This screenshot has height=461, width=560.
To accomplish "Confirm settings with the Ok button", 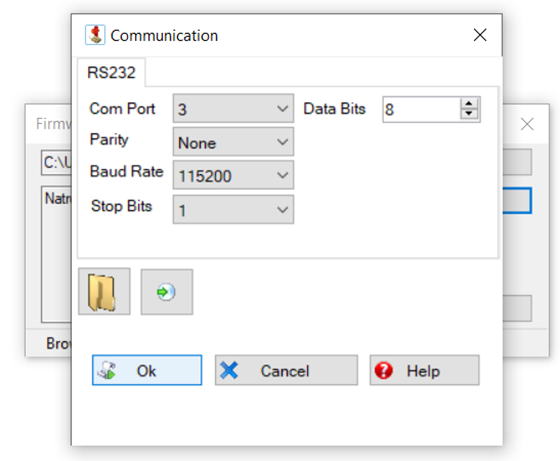I will pos(147,370).
